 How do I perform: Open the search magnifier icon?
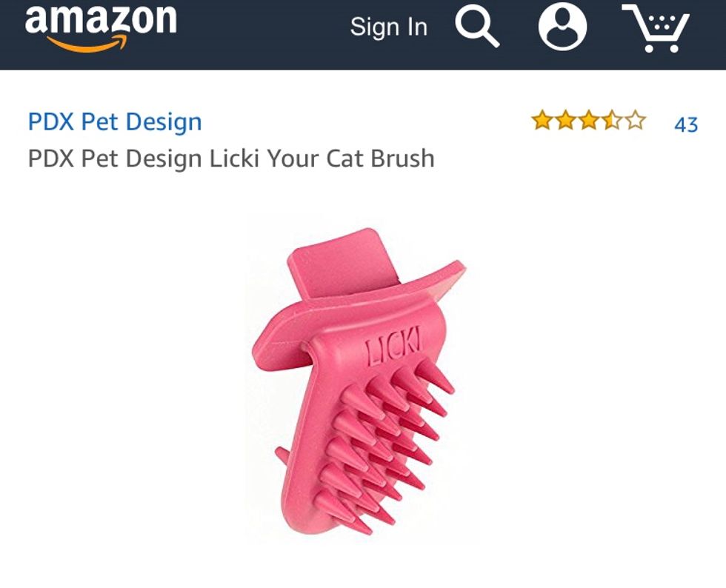[x=477, y=28]
